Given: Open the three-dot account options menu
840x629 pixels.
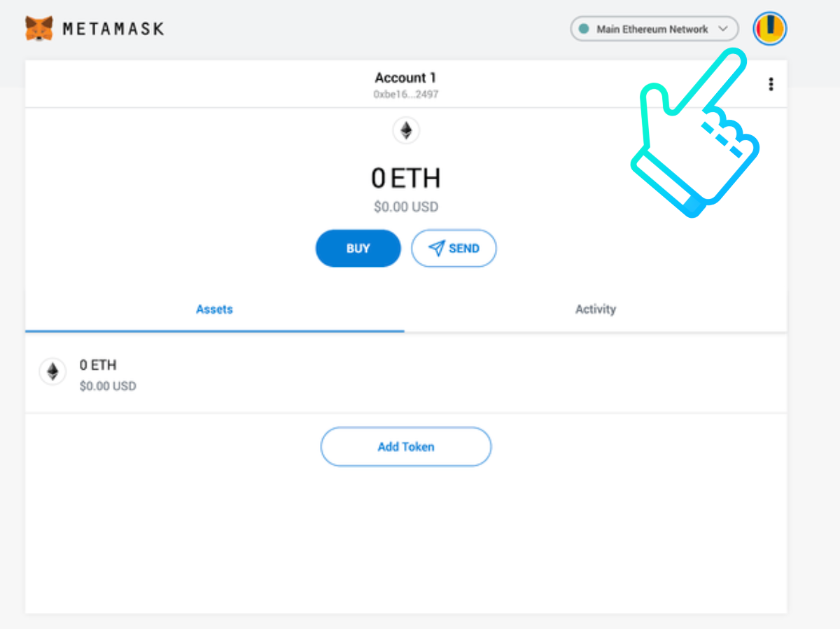Looking at the screenshot, I should tap(771, 84).
